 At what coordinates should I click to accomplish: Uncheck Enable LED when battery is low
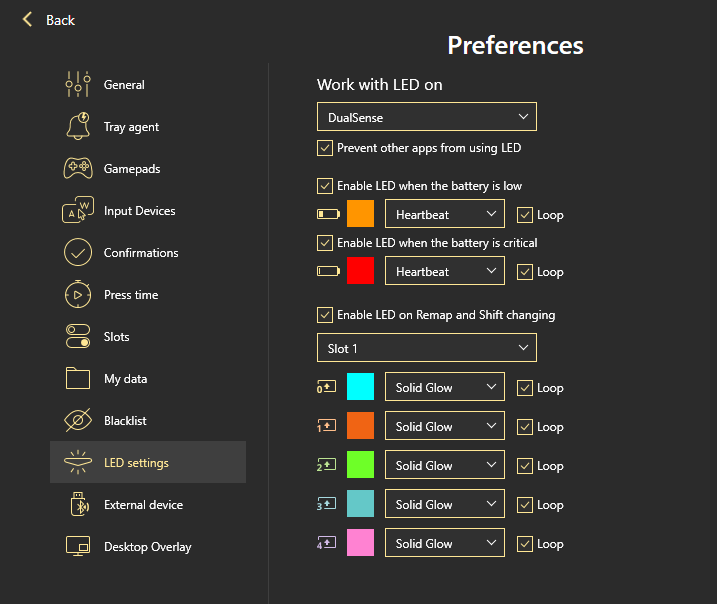[325, 186]
